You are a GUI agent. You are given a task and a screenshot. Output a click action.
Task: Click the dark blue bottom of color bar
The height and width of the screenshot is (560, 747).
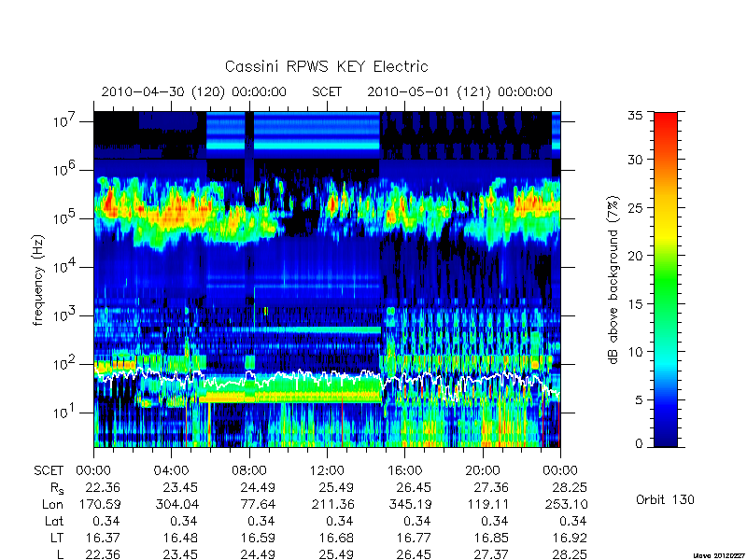coord(666,438)
